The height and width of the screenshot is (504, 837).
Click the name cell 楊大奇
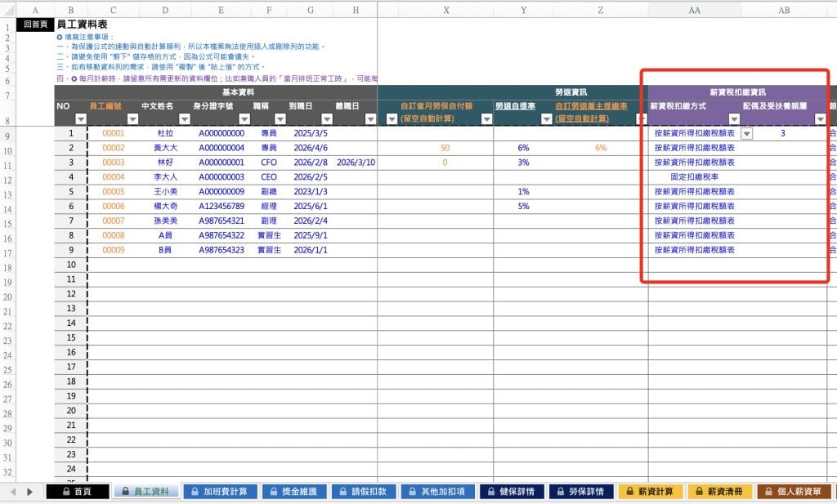click(165, 206)
